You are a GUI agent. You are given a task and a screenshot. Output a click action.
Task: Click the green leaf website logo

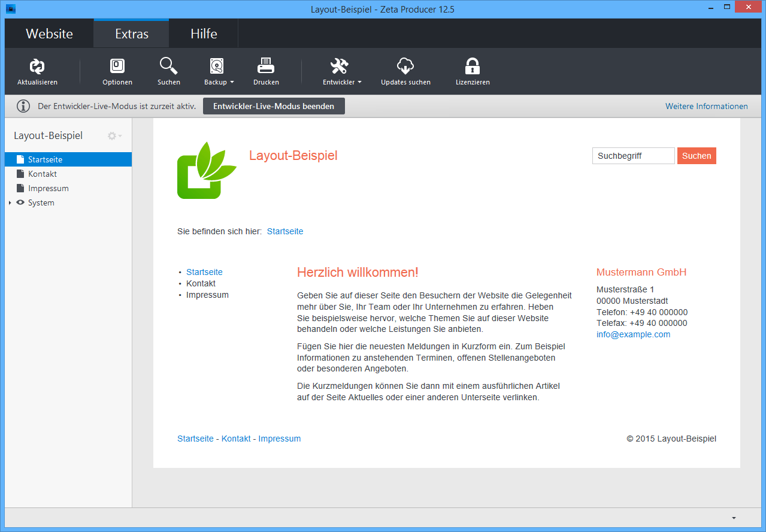click(207, 170)
